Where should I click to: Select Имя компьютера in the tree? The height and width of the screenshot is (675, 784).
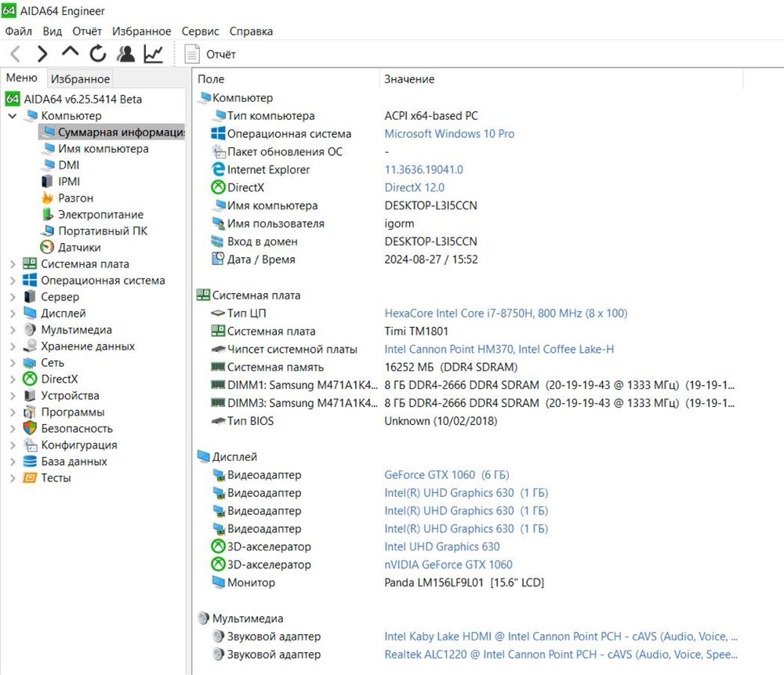(x=95, y=148)
